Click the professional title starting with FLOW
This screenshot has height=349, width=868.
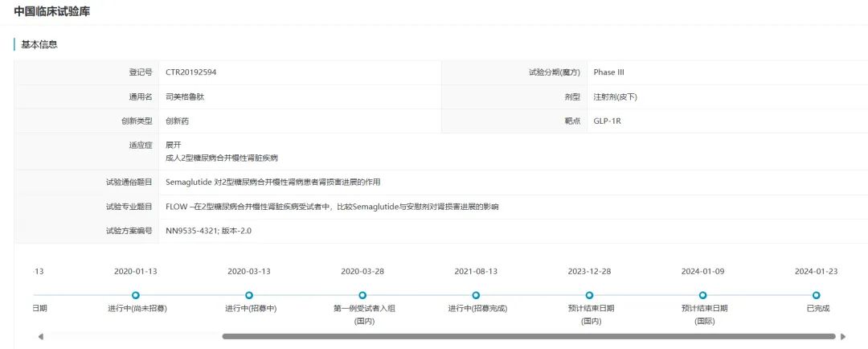(x=332, y=207)
